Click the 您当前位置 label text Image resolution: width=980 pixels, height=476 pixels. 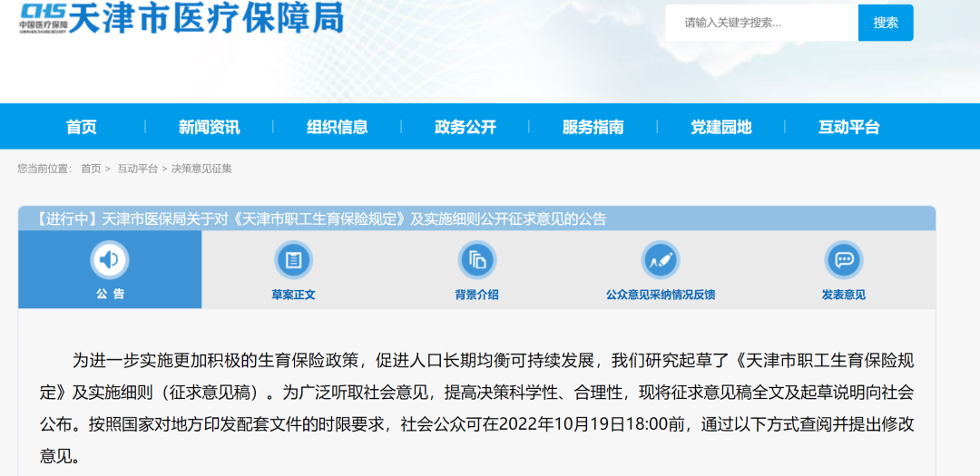pyautogui.click(x=44, y=169)
